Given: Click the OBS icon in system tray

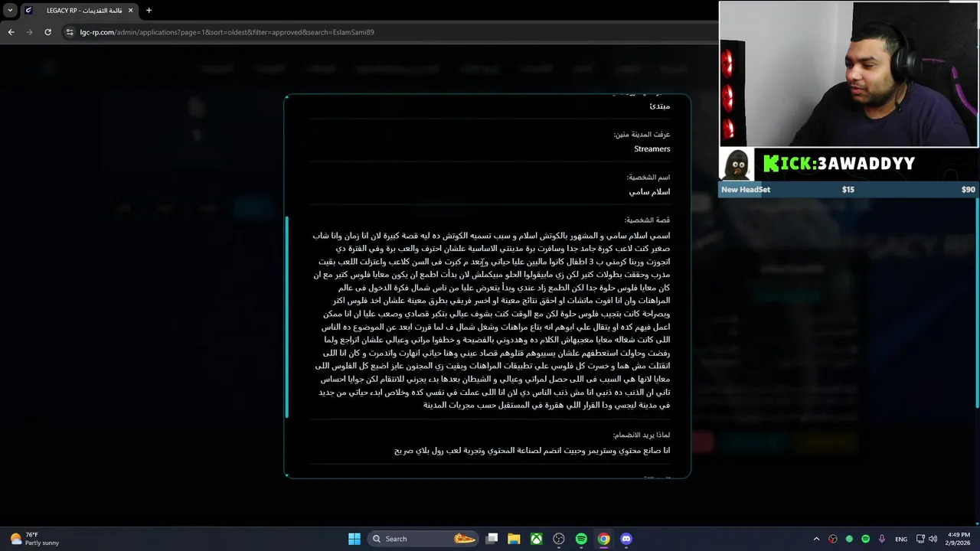Looking at the screenshot, I should click(x=833, y=539).
